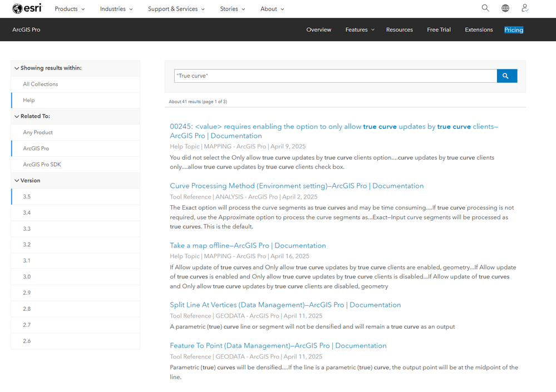The height and width of the screenshot is (392, 556).
Task: Select the Help collection filter
Action: pyautogui.click(x=76, y=100)
